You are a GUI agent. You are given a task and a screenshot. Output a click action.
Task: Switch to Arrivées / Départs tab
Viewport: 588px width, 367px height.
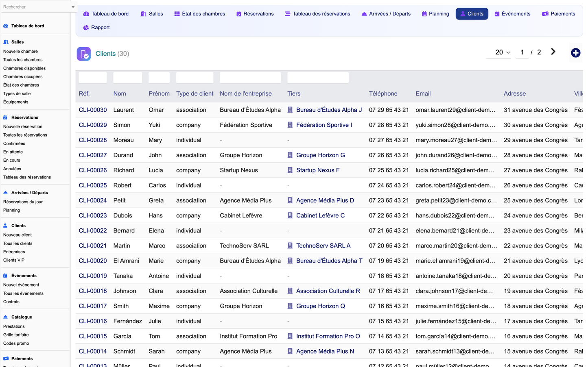[x=386, y=14]
